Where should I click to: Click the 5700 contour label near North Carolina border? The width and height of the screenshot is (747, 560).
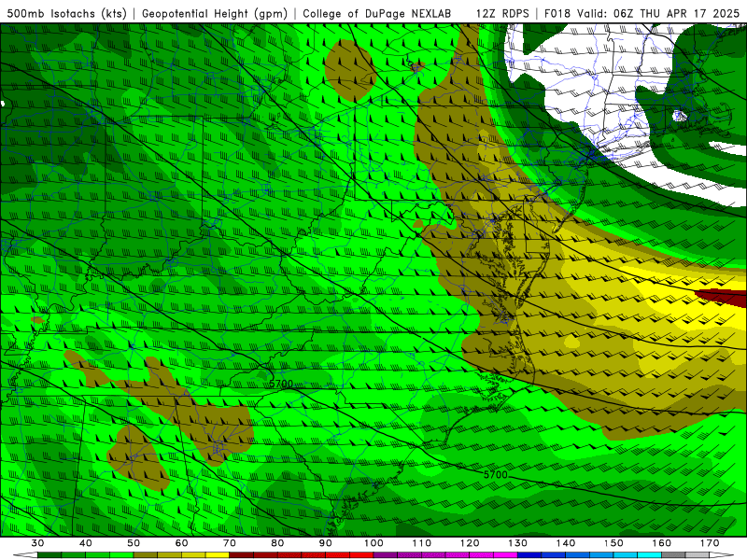pos(281,384)
